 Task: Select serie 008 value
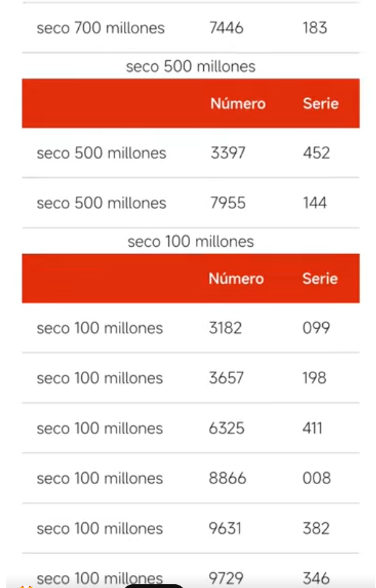(x=317, y=478)
